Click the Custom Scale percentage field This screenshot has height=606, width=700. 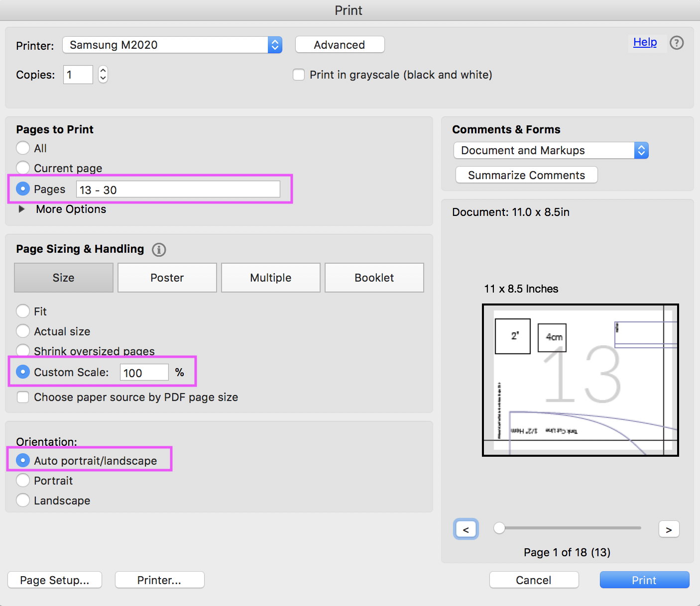pos(144,373)
